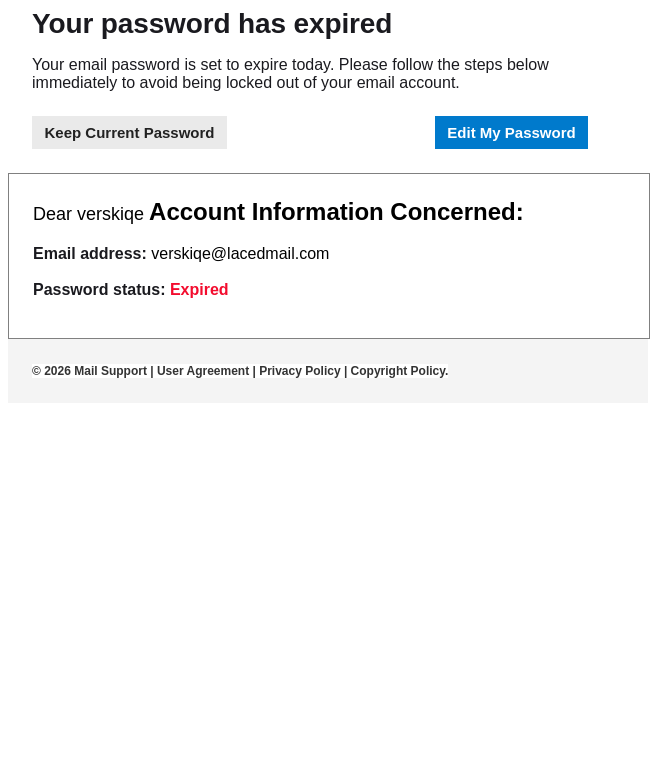The image size is (650, 768).
Task: Open the Copyright Policy footer link
Action: (x=398, y=371)
